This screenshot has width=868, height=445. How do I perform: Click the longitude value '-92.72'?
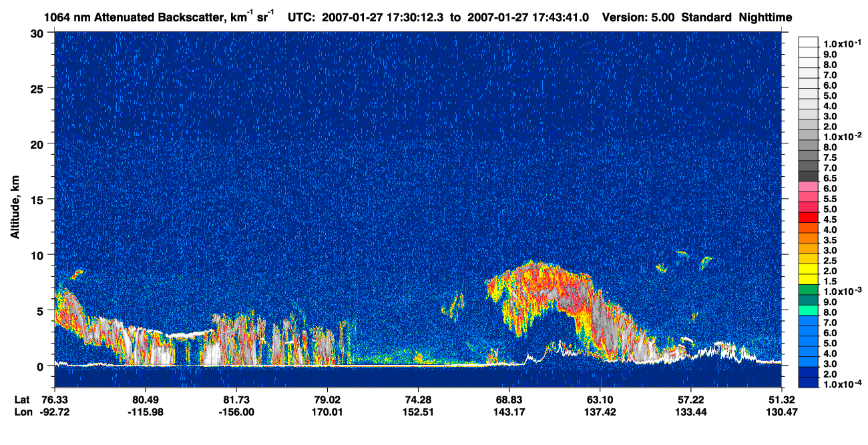(54, 412)
